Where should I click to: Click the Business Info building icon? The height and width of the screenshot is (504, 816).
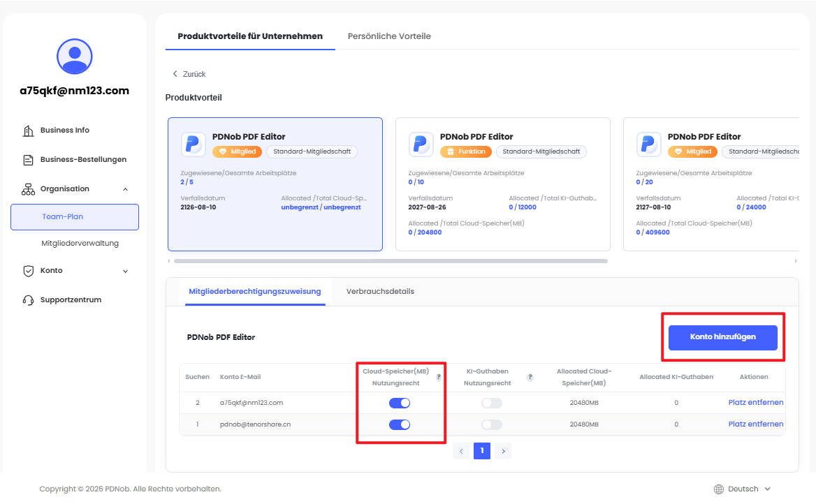click(x=28, y=131)
